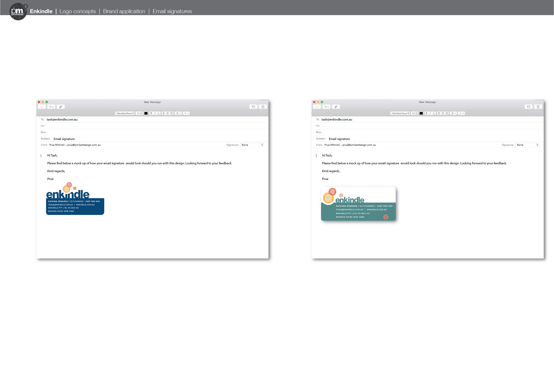The image size is (554, 392).
Task: Click the photo browser icon in right window
Action: (x=528, y=107)
